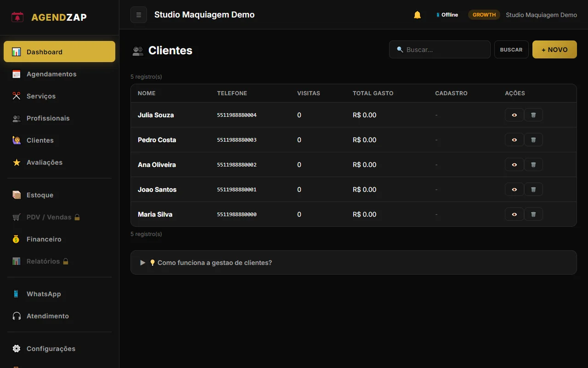Viewport: 588px width, 368px height.
Task: Click the + NOVO button
Action: 554,50
